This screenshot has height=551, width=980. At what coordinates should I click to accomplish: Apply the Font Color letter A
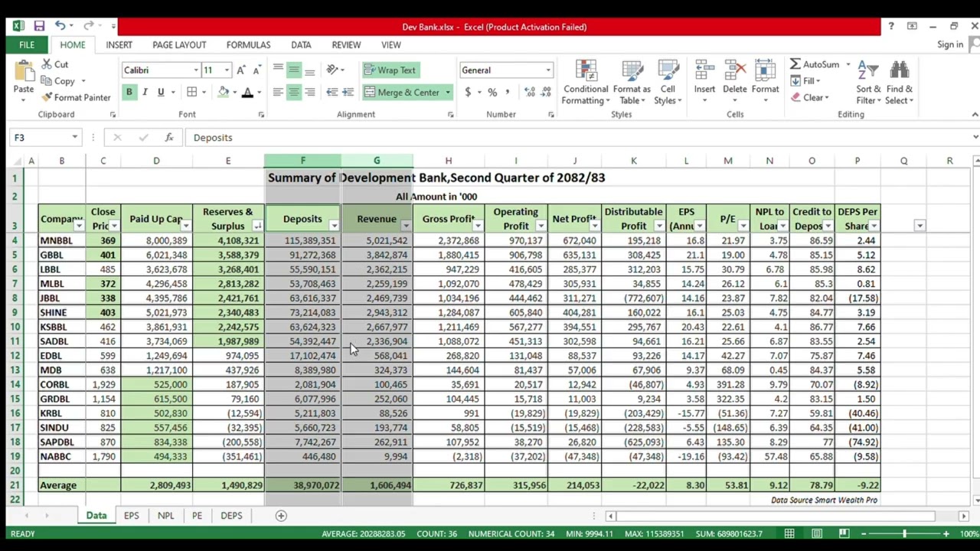point(247,92)
